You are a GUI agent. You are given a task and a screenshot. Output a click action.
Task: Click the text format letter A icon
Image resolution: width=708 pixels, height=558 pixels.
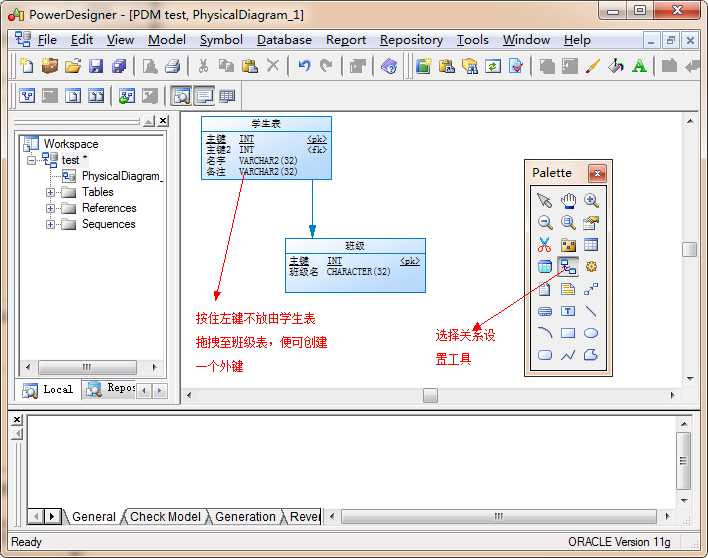(x=639, y=66)
